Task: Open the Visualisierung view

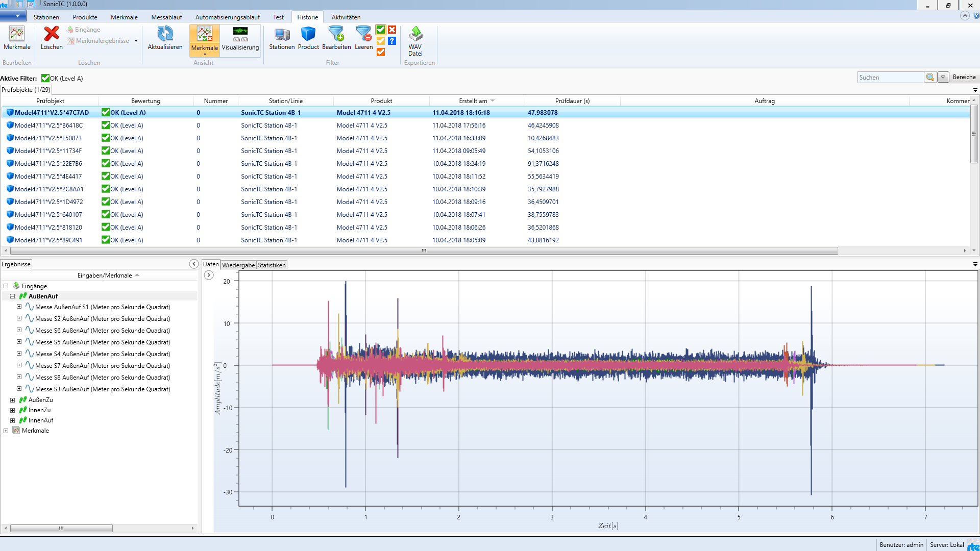Action: [240, 38]
